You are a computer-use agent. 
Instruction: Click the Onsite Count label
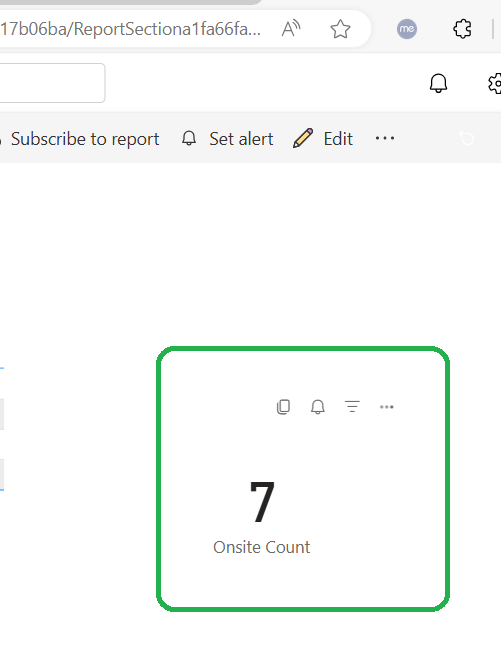pos(262,547)
